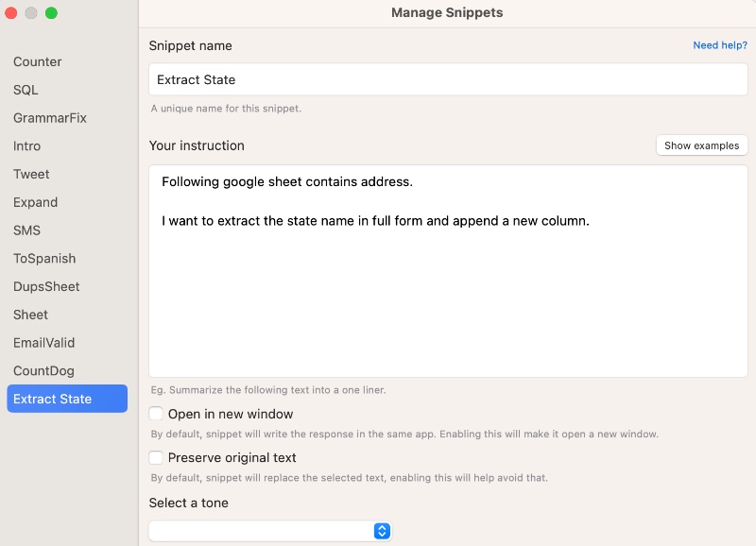Screen dimensions: 756x546
Task: Enable Open in new window checkbox
Action: (x=157, y=414)
